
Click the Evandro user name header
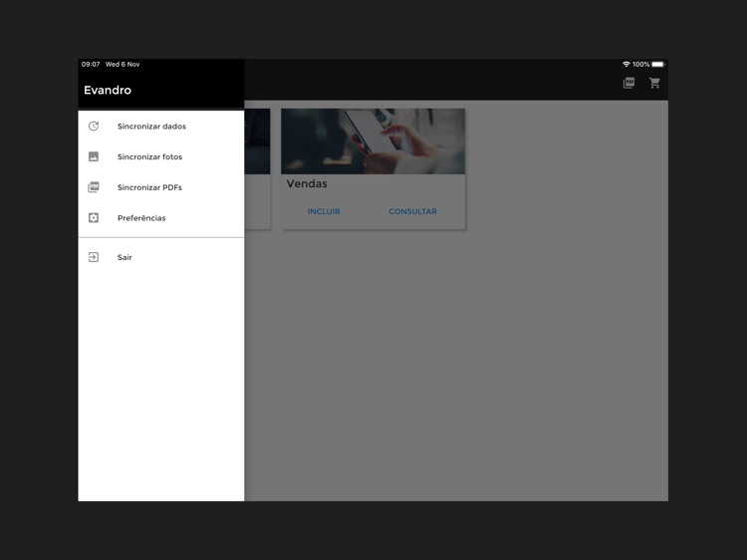[x=108, y=90]
